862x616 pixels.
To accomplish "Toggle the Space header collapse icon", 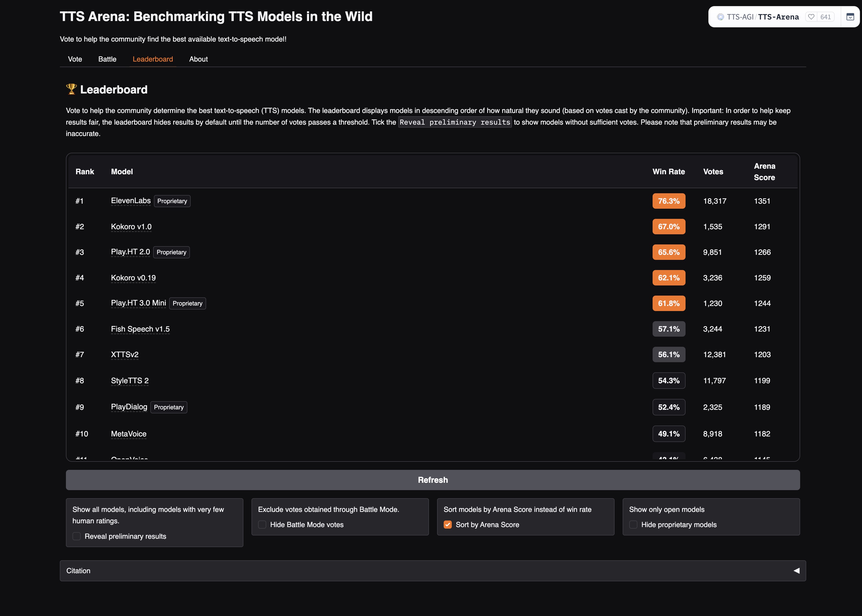I will pyautogui.click(x=850, y=17).
